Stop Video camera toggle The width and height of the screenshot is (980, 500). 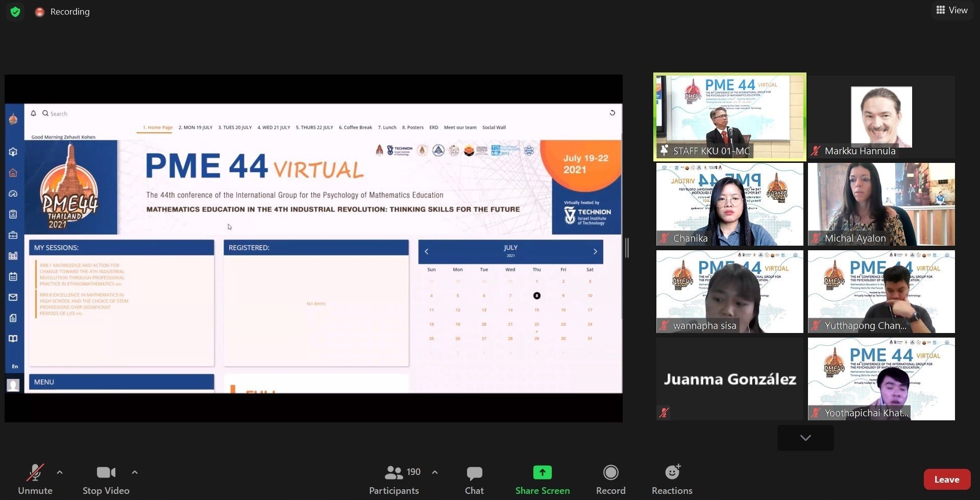coord(106,472)
